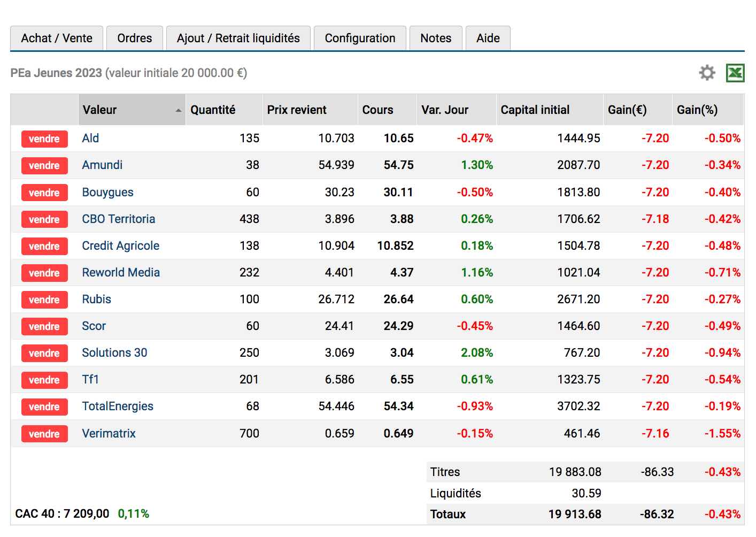The width and height of the screenshot is (756, 537).
Task: Sort by the Cours column header
Action: 387,110
